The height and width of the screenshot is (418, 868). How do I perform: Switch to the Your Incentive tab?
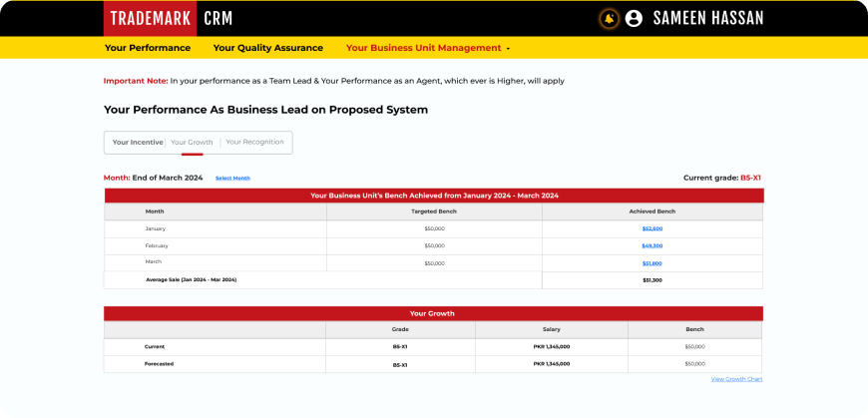pyautogui.click(x=138, y=143)
